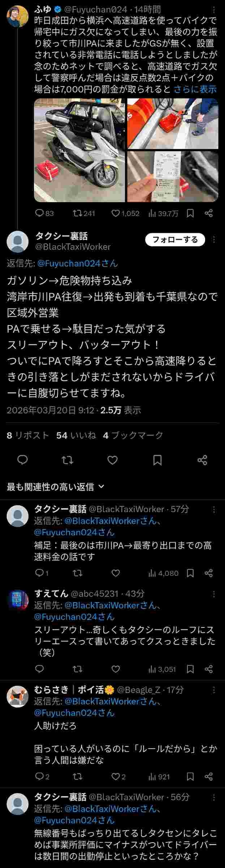Viewport: 225px width, 868px height.
Task: Expand ふゆ's tweet with さらに表示
Action: pos(195,89)
